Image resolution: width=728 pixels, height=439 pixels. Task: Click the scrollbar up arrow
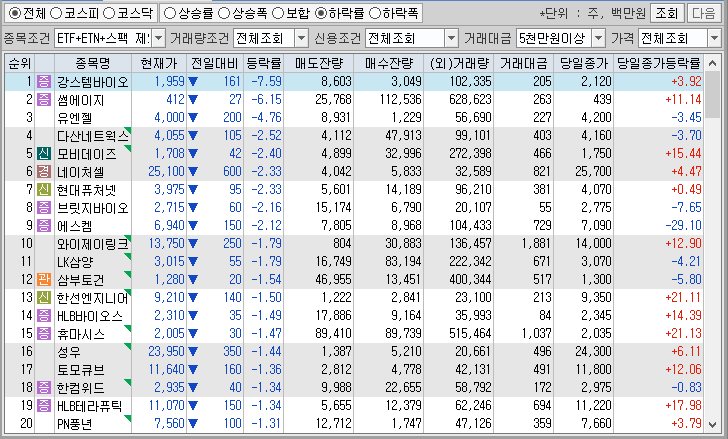pyautogui.click(x=712, y=63)
